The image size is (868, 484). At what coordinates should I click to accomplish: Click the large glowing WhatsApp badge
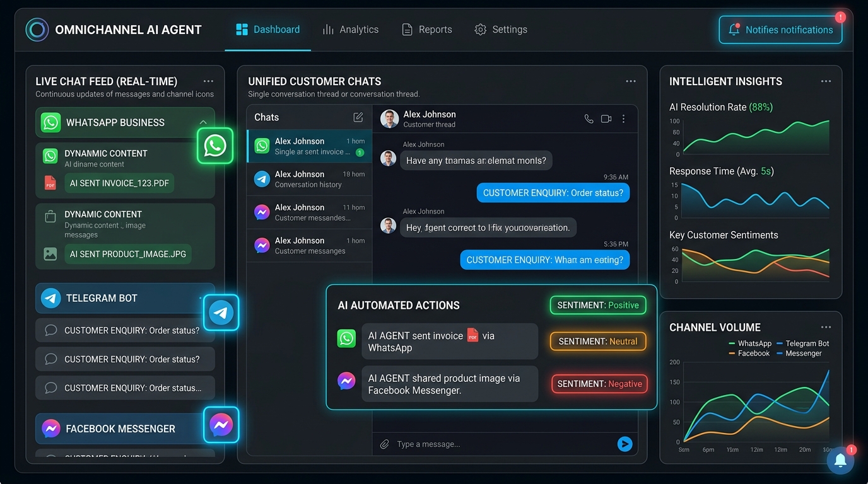(x=215, y=146)
